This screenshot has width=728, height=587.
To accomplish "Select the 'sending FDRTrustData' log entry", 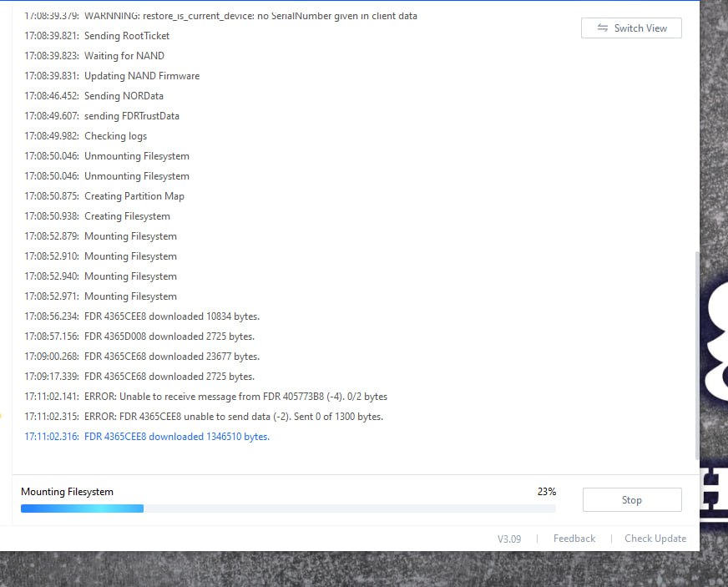I will point(102,115).
